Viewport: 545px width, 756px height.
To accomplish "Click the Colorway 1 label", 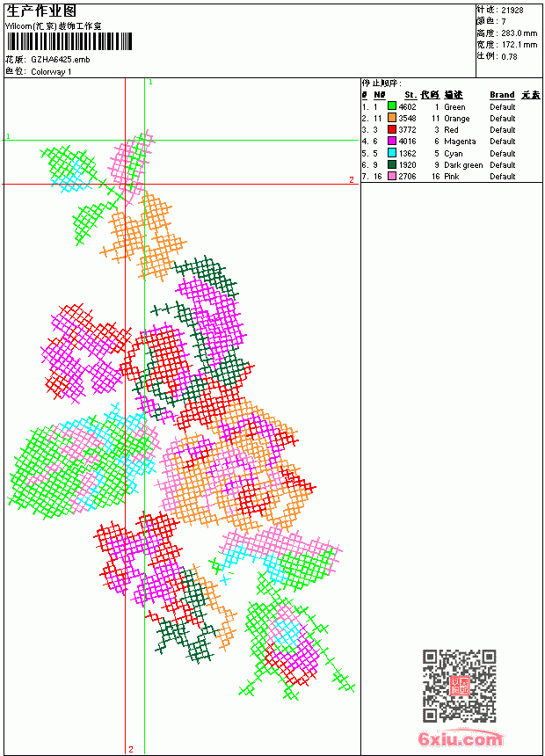I will click(x=51, y=72).
